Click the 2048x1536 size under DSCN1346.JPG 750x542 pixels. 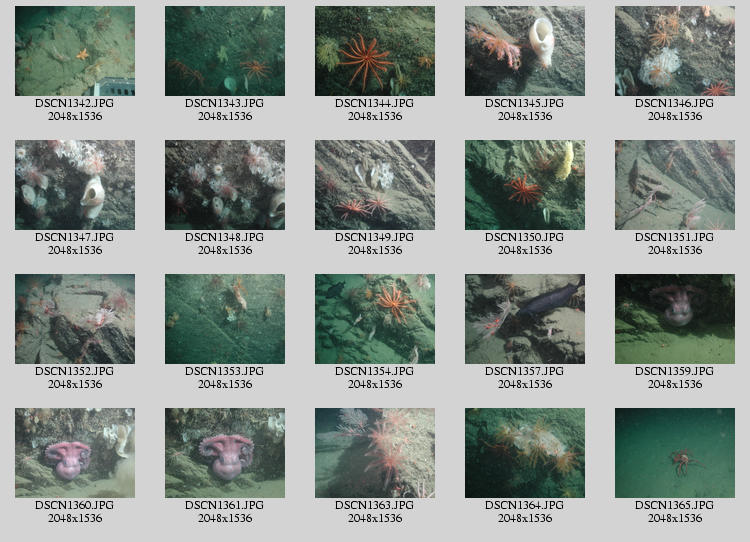pyautogui.click(x=675, y=116)
